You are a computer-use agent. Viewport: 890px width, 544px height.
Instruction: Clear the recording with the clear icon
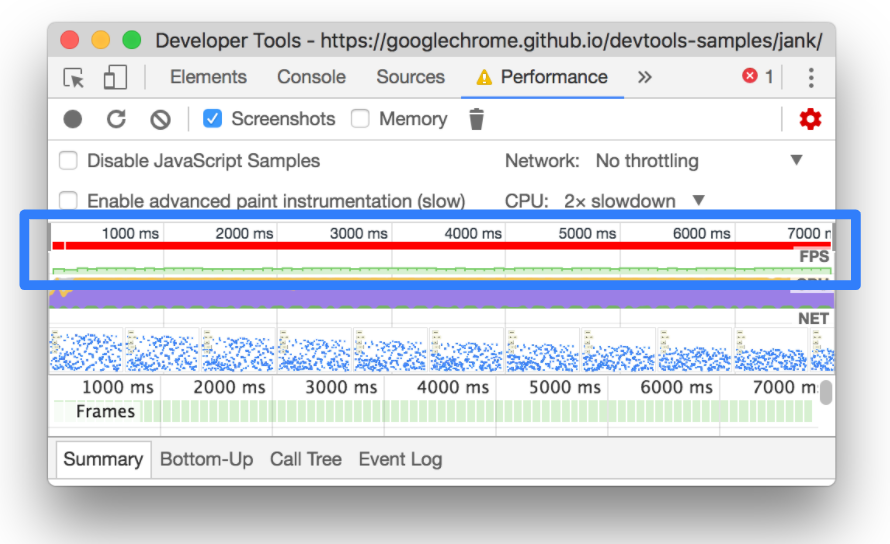click(160, 119)
